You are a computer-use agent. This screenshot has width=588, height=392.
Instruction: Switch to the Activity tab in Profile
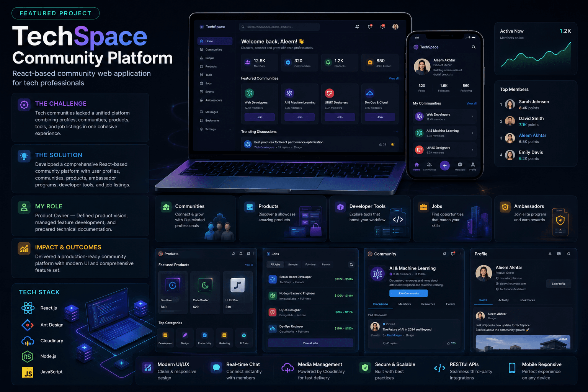pyautogui.click(x=503, y=300)
